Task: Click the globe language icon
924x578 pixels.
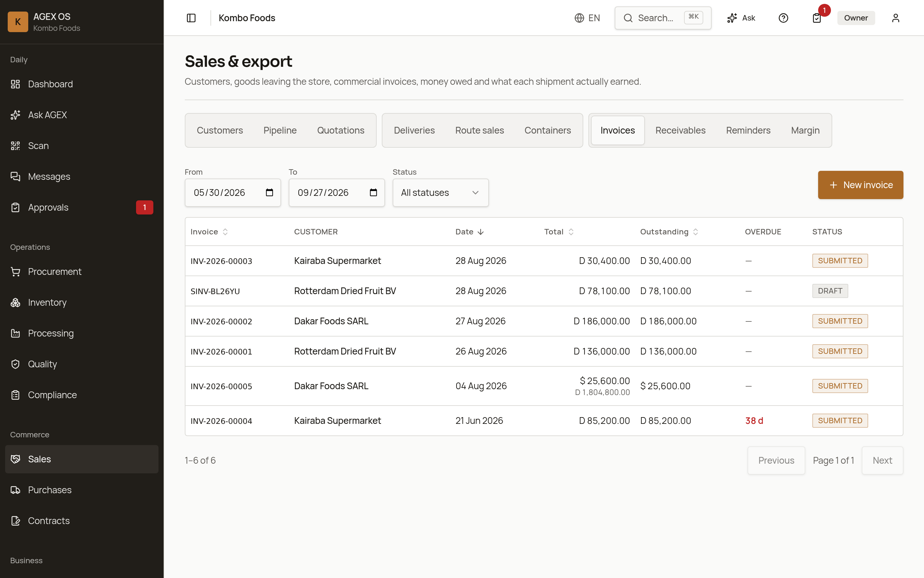Action: (x=579, y=18)
